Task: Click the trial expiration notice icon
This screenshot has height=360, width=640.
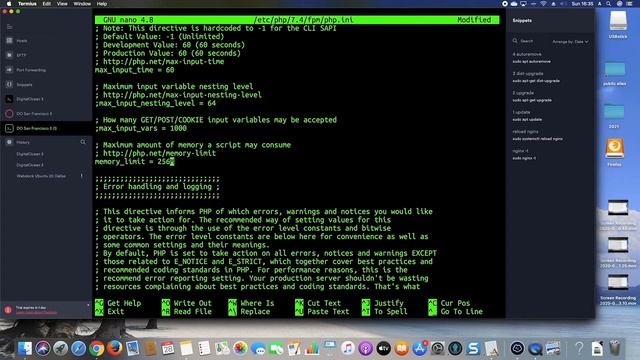Action: [x=8, y=310]
